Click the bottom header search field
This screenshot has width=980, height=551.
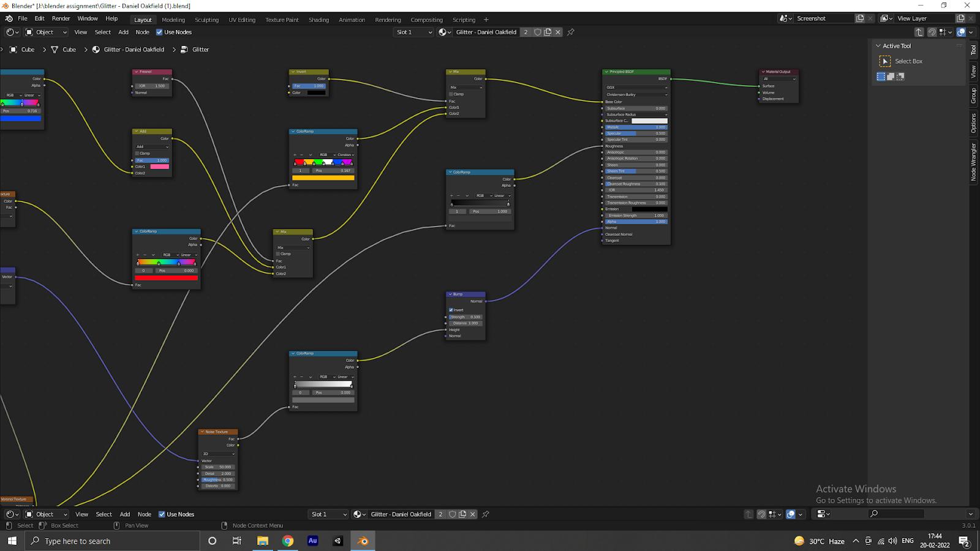point(896,514)
